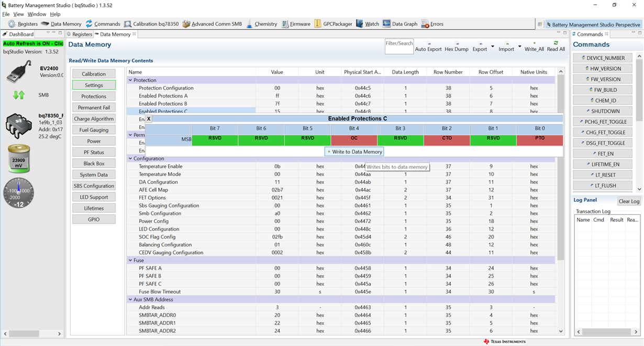Viewport: 644px width, 346px height.
Task: Open the Help menu
Action: [55, 14]
